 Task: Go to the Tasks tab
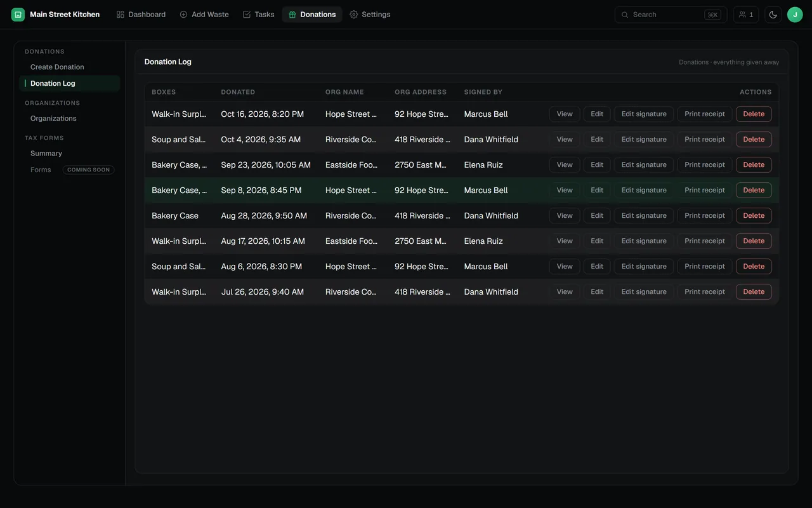pyautogui.click(x=258, y=15)
